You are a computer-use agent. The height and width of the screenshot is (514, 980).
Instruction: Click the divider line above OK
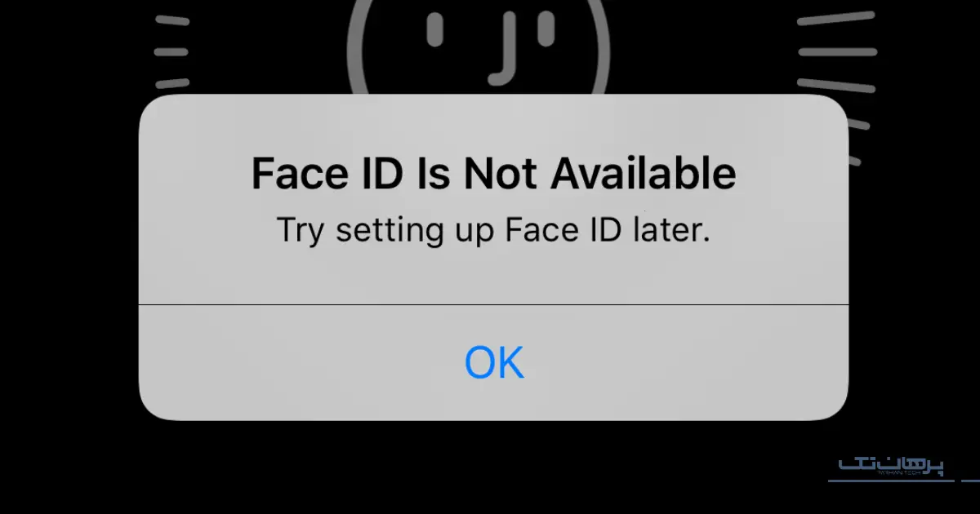point(493,304)
